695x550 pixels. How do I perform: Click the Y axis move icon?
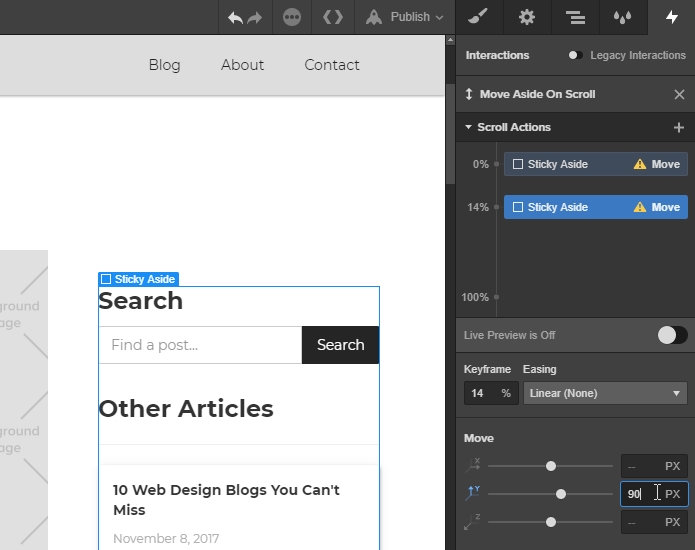[x=472, y=493]
